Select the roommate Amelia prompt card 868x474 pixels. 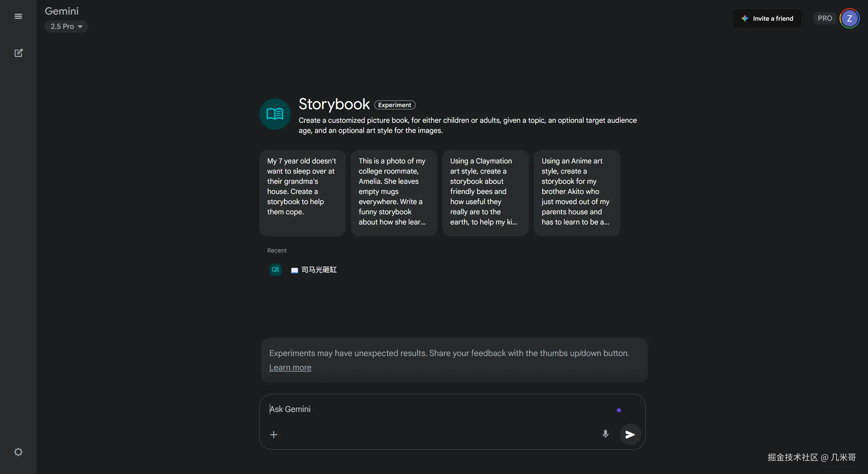click(393, 193)
